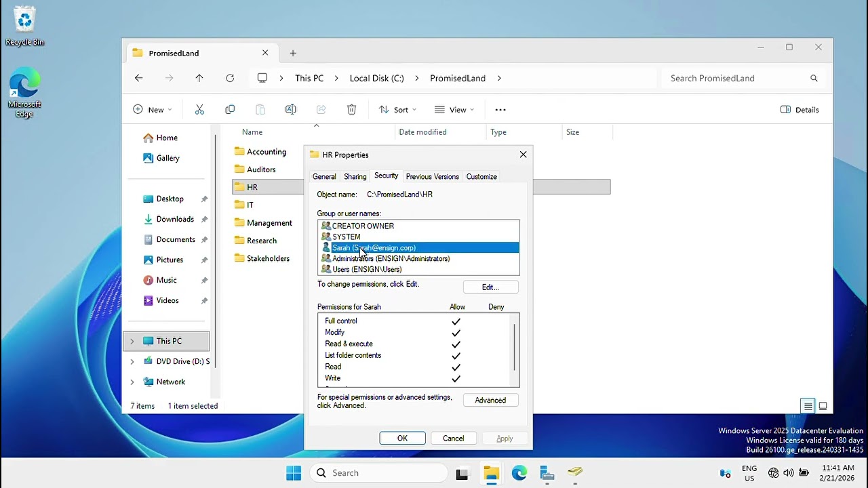Cancel the HR Properties dialog
Image resolution: width=868 pixels, height=488 pixels.
[x=454, y=439]
